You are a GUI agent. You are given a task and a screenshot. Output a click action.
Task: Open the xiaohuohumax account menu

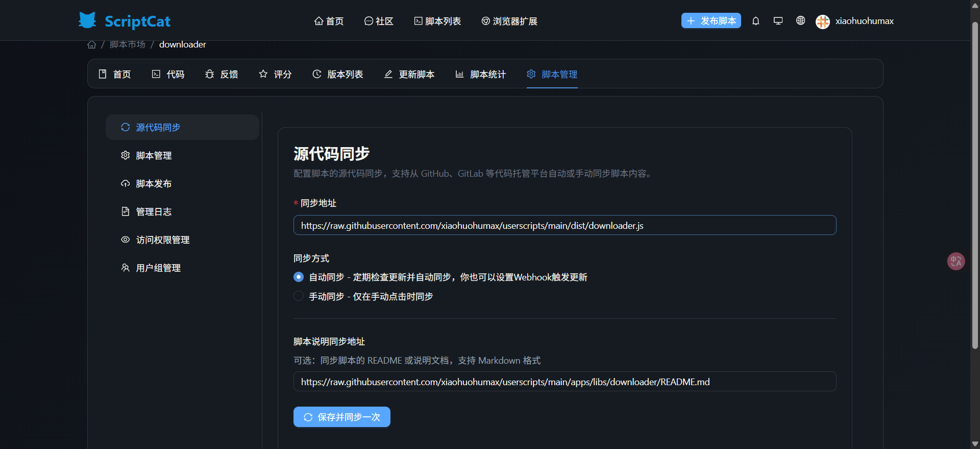[x=864, y=21]
